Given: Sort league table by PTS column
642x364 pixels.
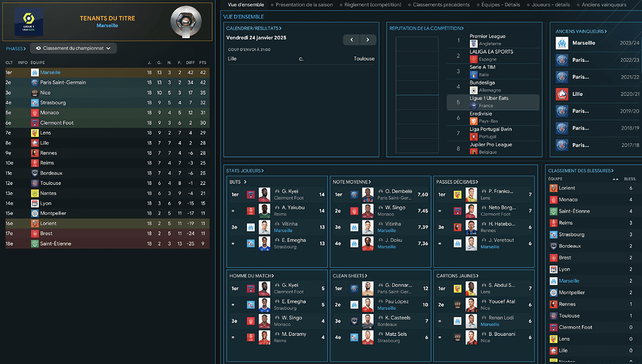Looking at the screenshot, I should click(x=202, y=63).
